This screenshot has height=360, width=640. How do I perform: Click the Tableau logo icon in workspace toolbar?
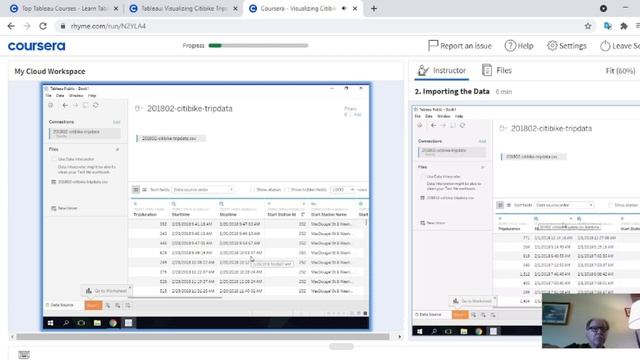(x=51, y=105)
